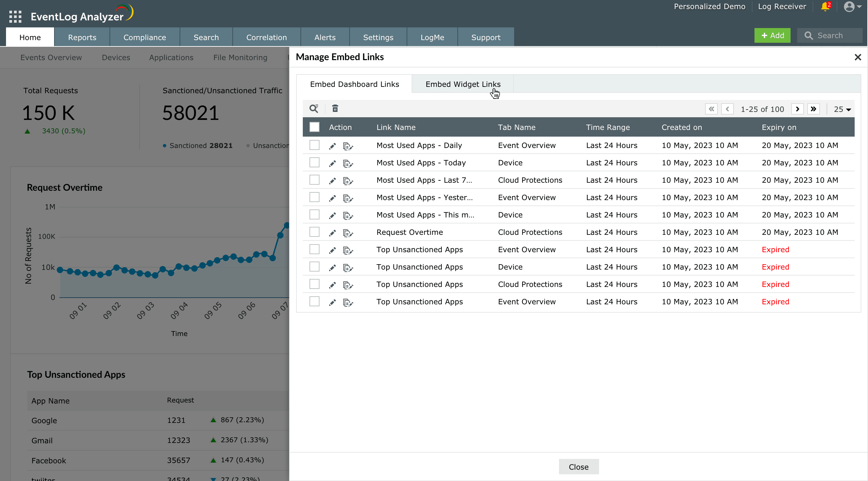The height and width of the screenshot is (481, 868).
Task: Open the apps grid launcher icon
Action: click(15, 16)
